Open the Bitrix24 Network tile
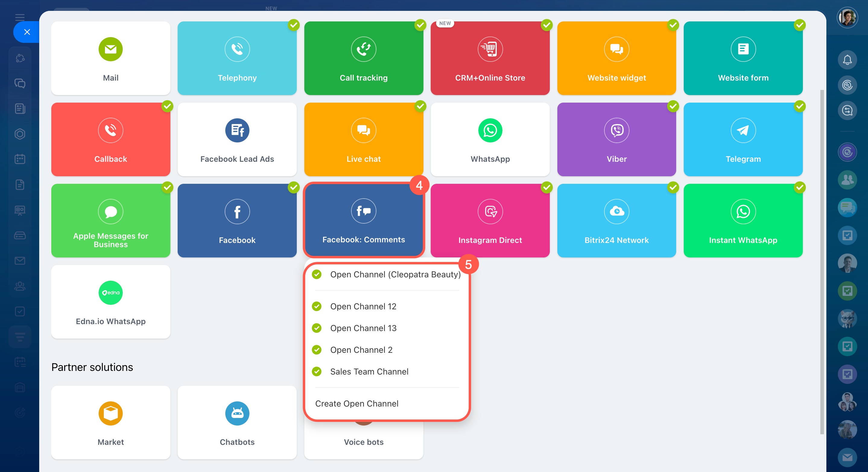 [616, 221]
